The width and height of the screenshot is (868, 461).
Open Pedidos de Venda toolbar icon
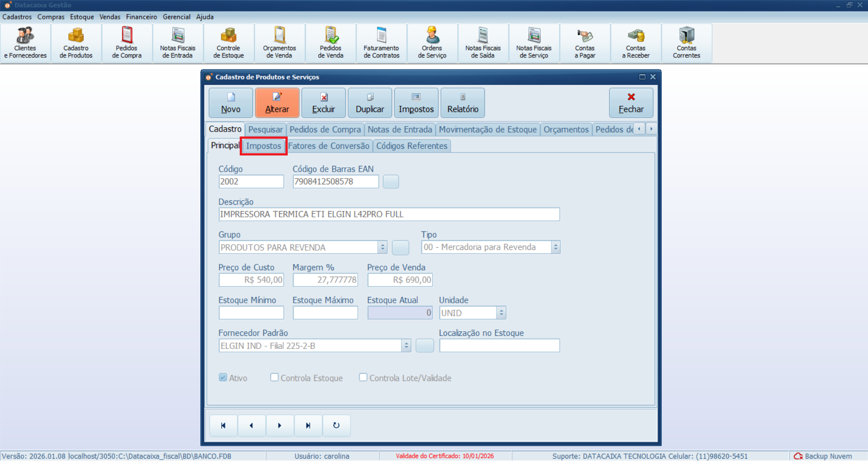tap(331, 43)
